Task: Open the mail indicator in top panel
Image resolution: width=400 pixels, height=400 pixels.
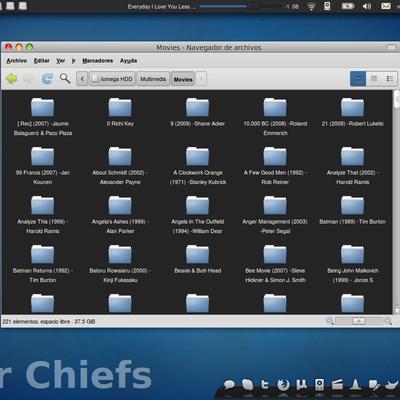Action: click(x=386, y=6)
